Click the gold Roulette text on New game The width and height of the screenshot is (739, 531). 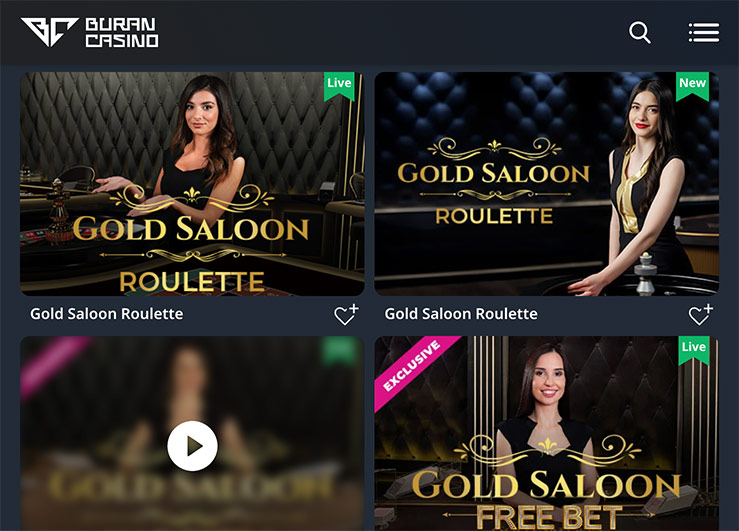494,216
